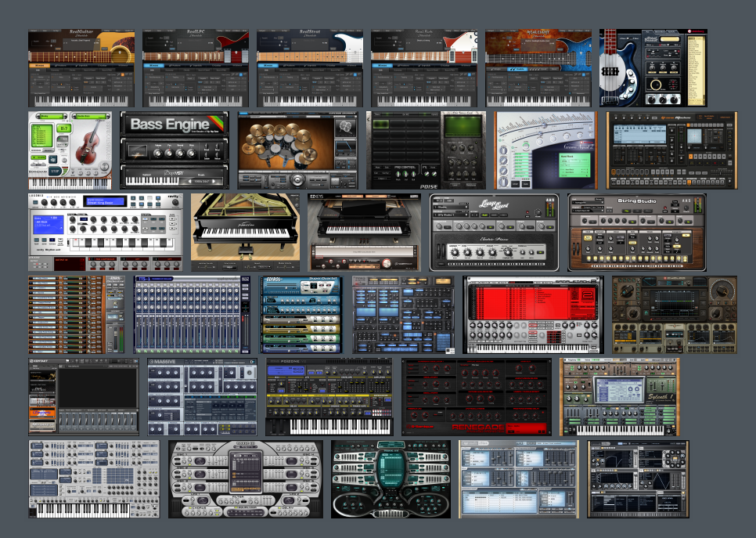Screen dimensions: 756x538
Task: Select the Massive synth thumbnail
Action: [203, 397]
